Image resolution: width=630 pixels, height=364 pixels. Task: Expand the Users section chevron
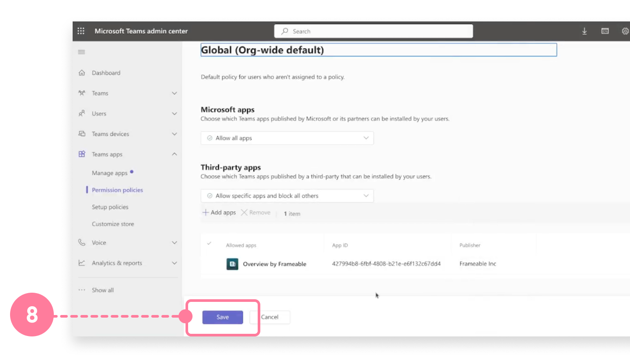pyautogui.click(x=175, y=113)
